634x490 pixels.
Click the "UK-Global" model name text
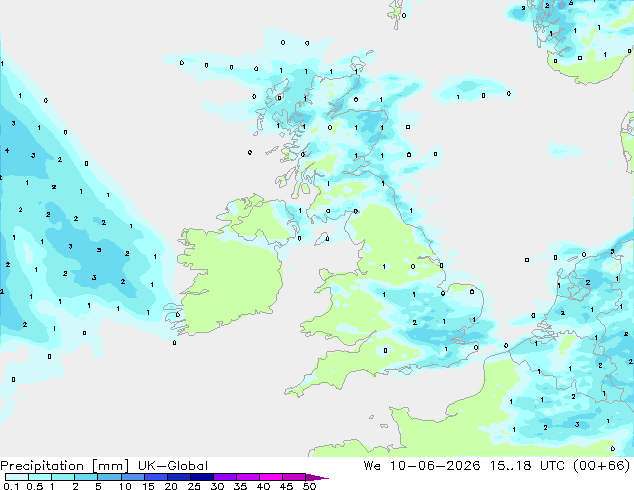[173, 466]
